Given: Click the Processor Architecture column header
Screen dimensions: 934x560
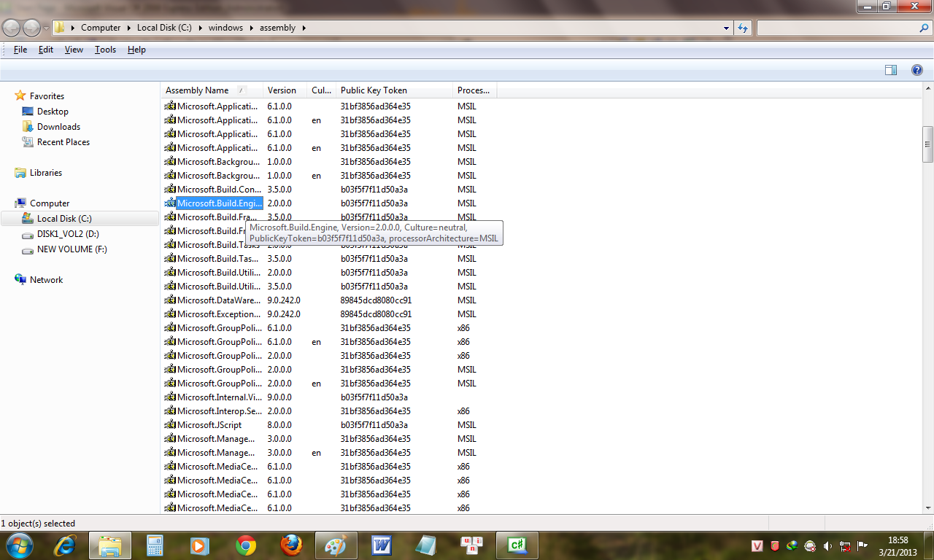Looking at the screenshot, I should tap(475, 90).
